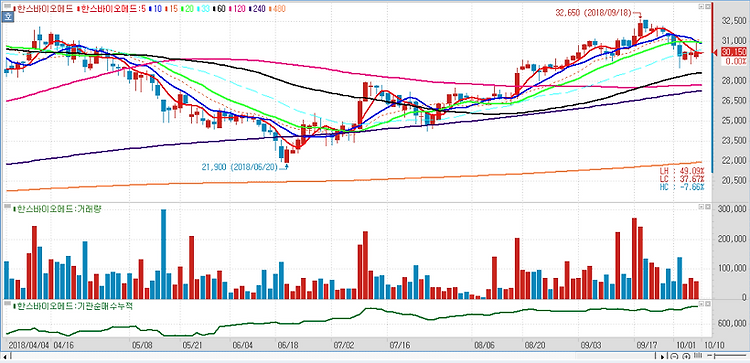Click the scroll right arrow at bottom
The width and height of the screenshot is (750, 363).
click(x=662, y=357)
